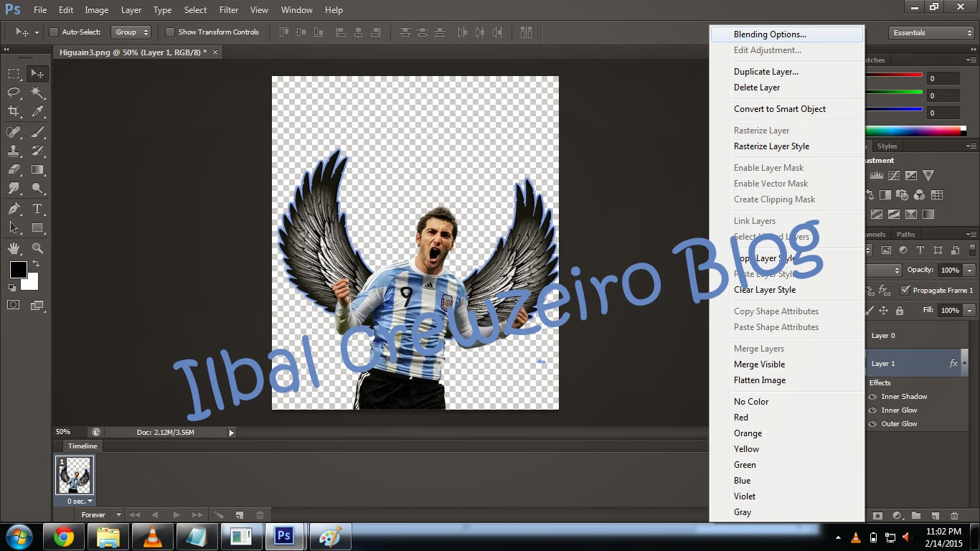Enable Show Transform Controls checkbox

coord(170,32)
